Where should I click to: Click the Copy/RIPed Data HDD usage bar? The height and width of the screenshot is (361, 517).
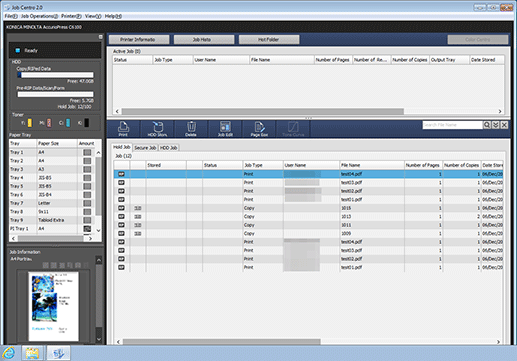pos(56,75)
